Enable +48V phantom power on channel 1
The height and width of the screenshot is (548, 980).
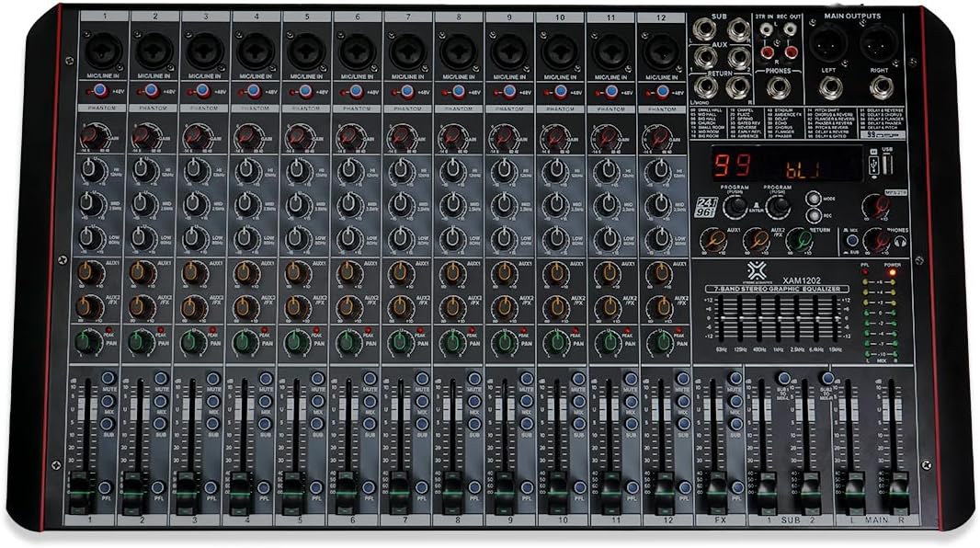pyautogui.click(x=100, y=89)
